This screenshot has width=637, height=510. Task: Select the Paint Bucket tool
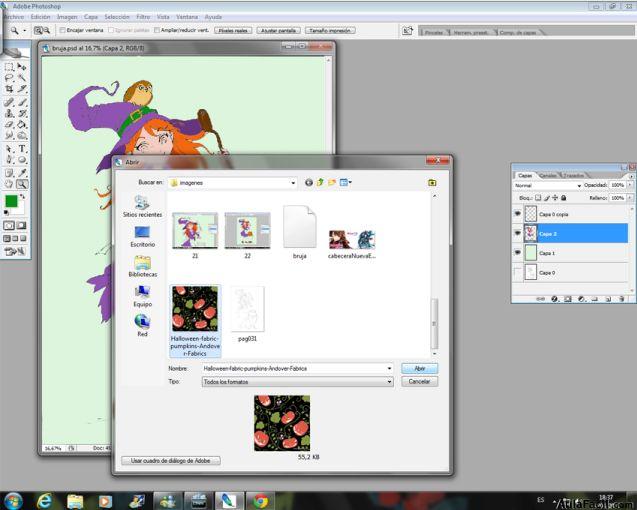coord(22,124)
